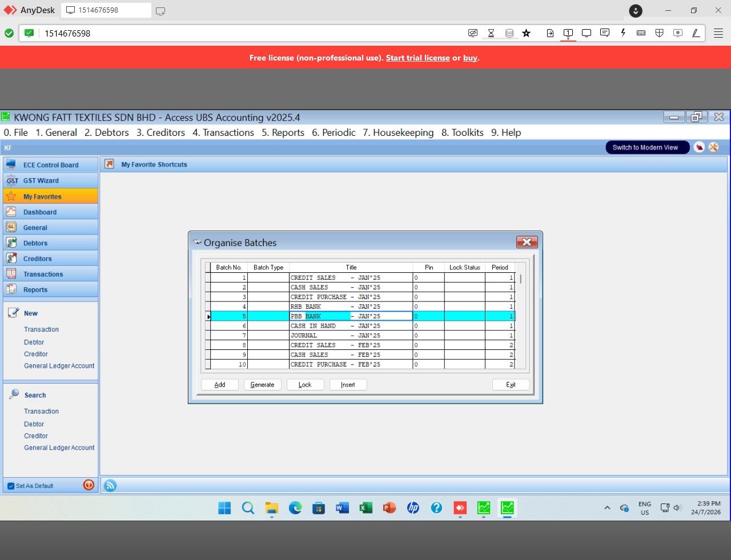Viewport: 731px width, 560px height.
Task: Close the Organise Batches dialog
Action: [x=527, y=242]
